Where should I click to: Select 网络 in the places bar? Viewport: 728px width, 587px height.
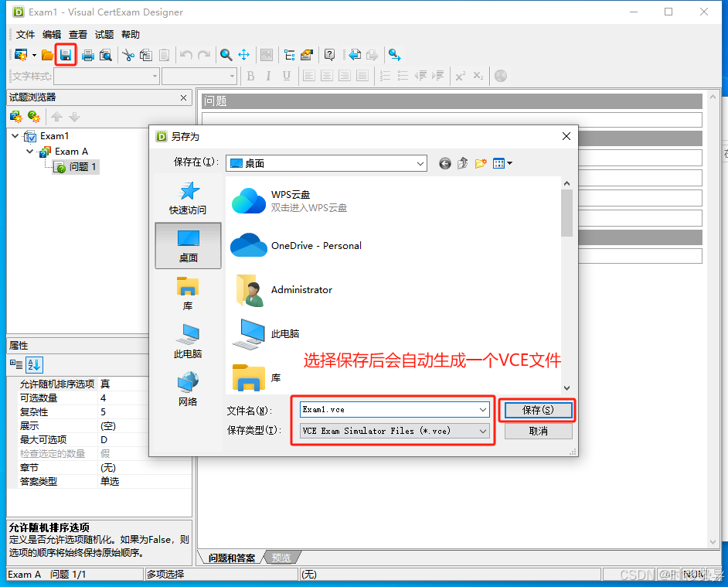coord(188,390)
